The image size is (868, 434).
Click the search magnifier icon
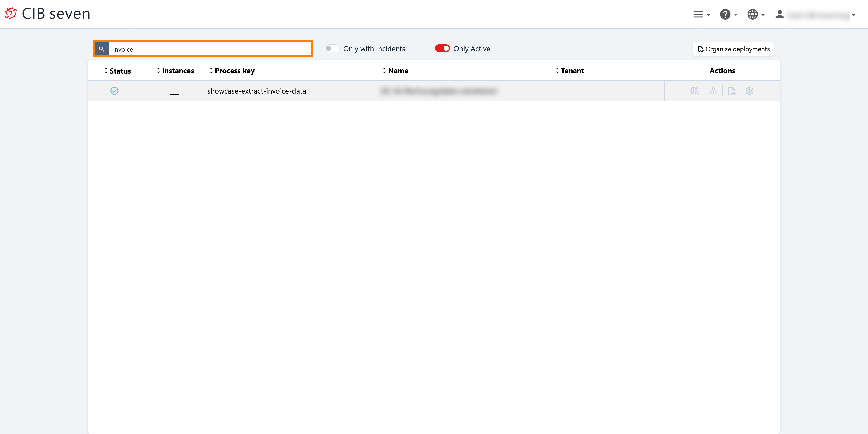coord(101,49)
